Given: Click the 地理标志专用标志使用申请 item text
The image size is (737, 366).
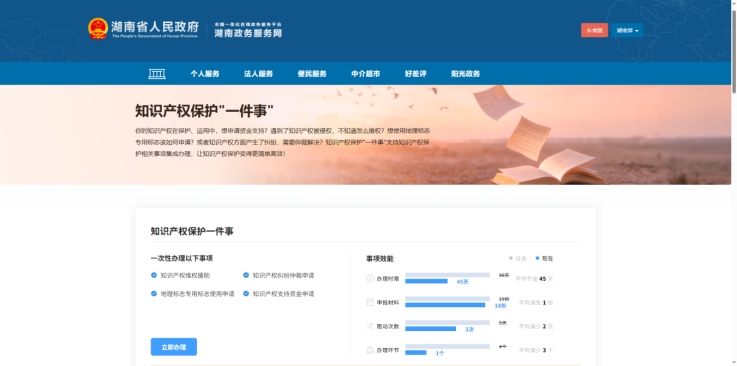Looking at the screenshot, I should (197, 294).
